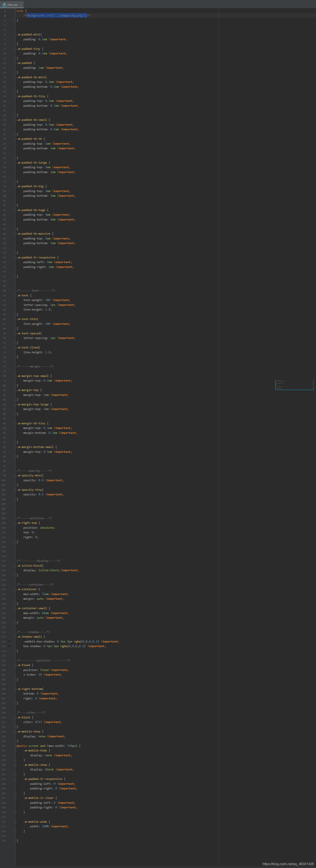Click the 'margin-top: 2em !important;' line

pyautogui.click(x=46, y=409)
